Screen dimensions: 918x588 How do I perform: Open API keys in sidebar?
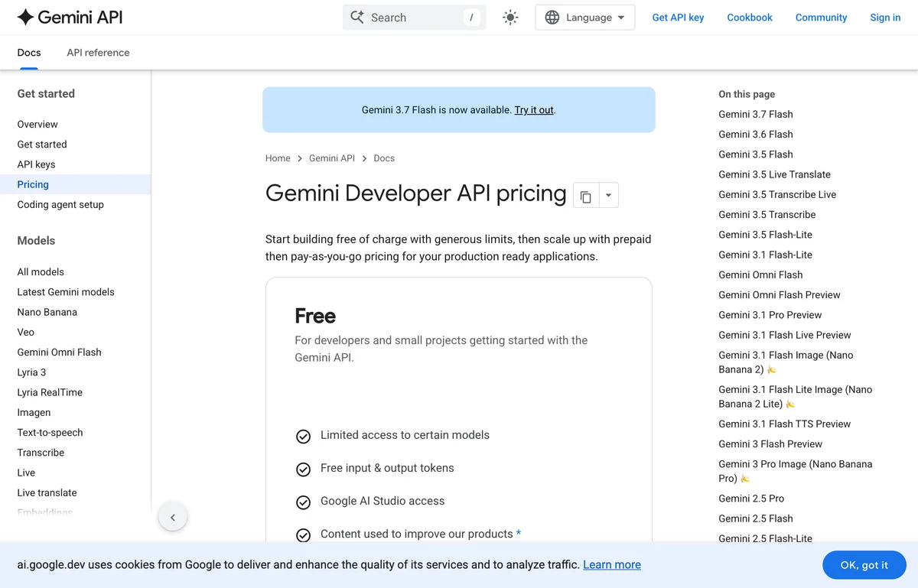click(36, 164)
